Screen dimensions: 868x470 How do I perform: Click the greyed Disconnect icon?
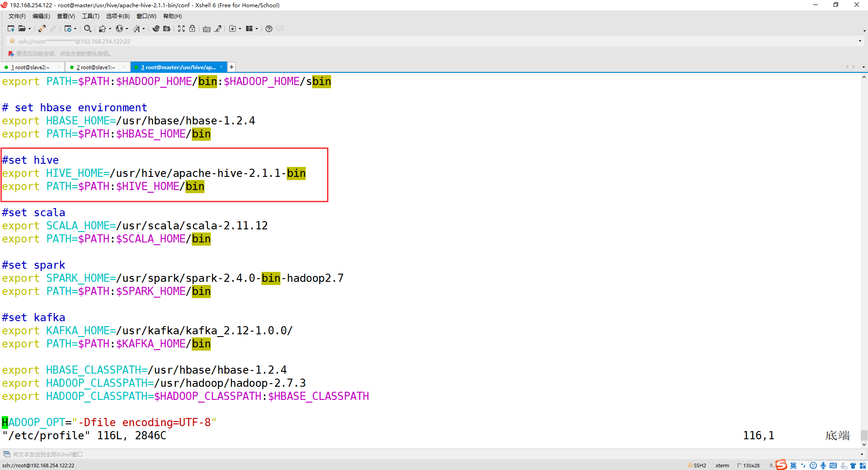53,28
